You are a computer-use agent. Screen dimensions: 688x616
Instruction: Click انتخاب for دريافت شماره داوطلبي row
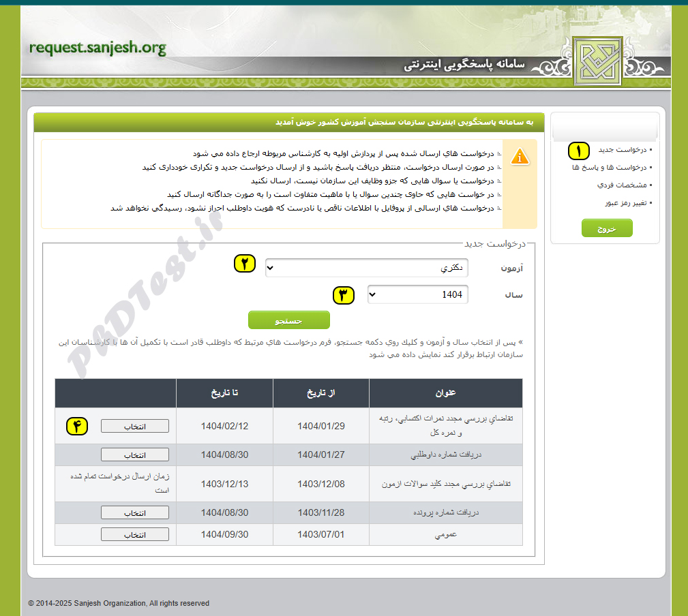click(x=134, y=455)
